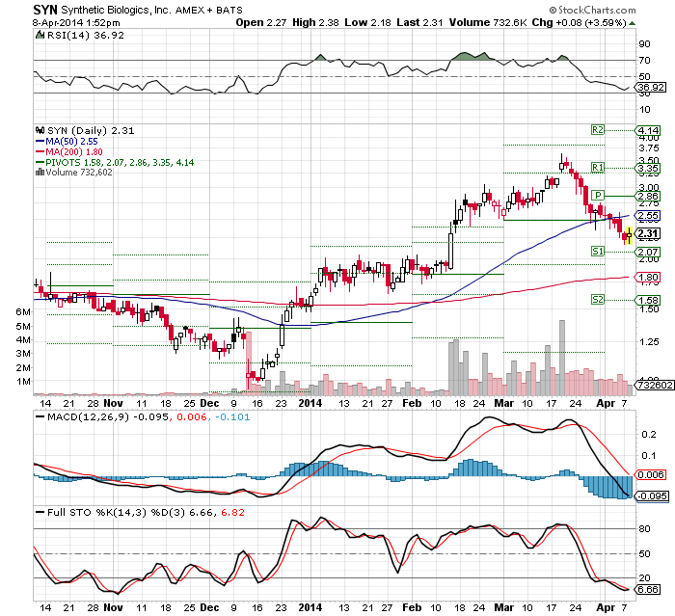Click the 2.31 last price tag
This screenshot has width=675, height=616.
coord(648,233)
